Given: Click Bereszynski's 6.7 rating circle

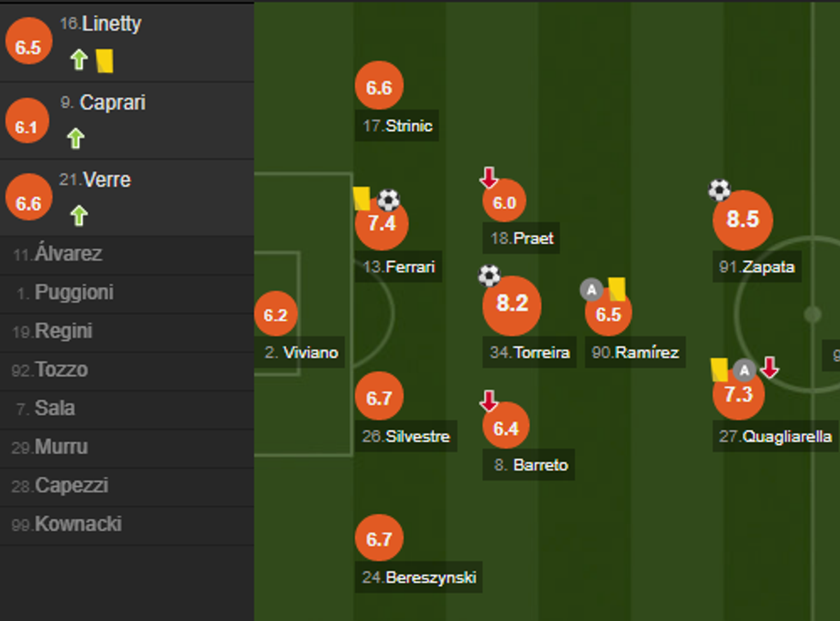Looking at the screenshot, I should pyautogui.click(x=379, y=538).
